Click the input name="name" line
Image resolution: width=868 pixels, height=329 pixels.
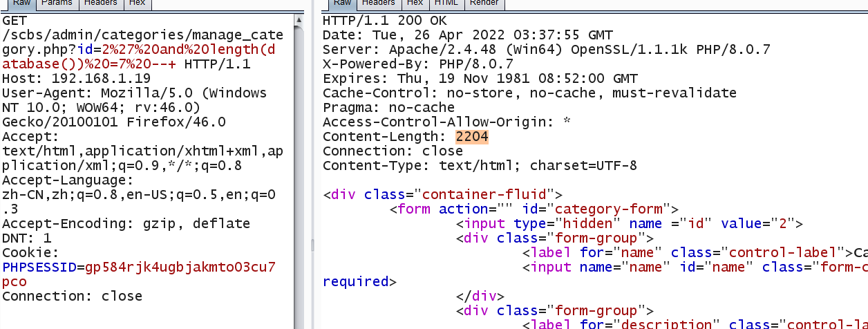(x=695, y=267)
